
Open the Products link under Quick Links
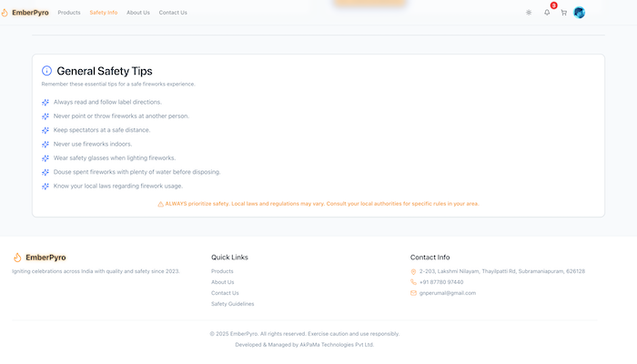[x=222, y=271]
